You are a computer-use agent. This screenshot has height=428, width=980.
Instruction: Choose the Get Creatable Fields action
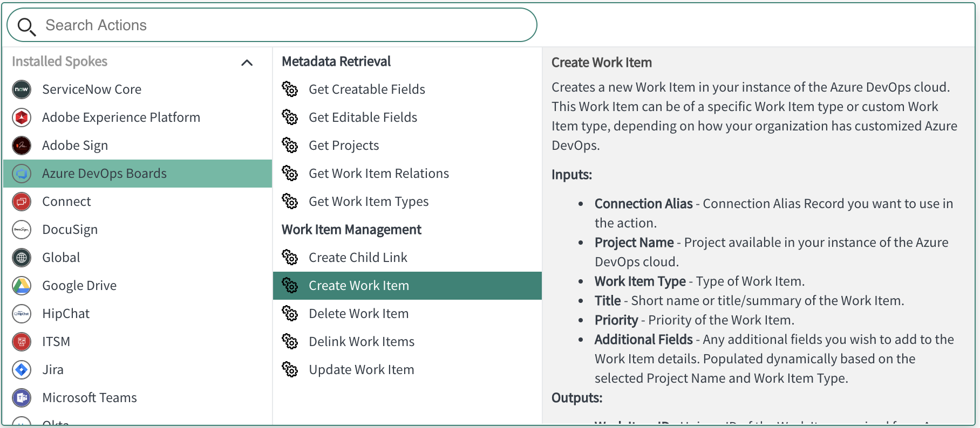pos(366,89)
